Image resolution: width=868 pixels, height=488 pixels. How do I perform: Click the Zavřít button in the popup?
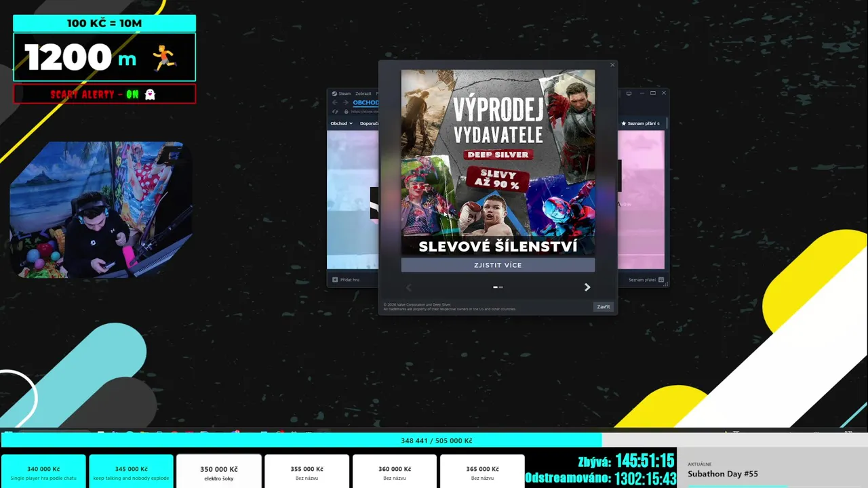point(603,307)
